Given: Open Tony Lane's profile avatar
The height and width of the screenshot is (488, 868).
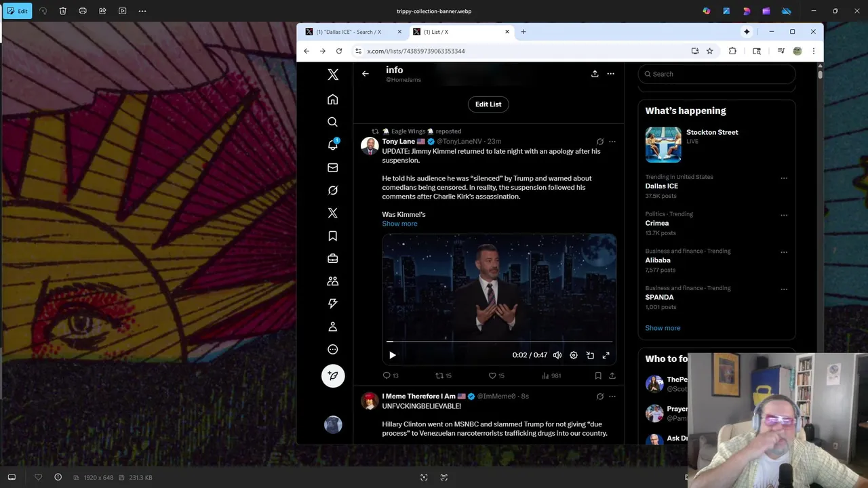Looking at the screenshot, I should (x=370, y=146).
